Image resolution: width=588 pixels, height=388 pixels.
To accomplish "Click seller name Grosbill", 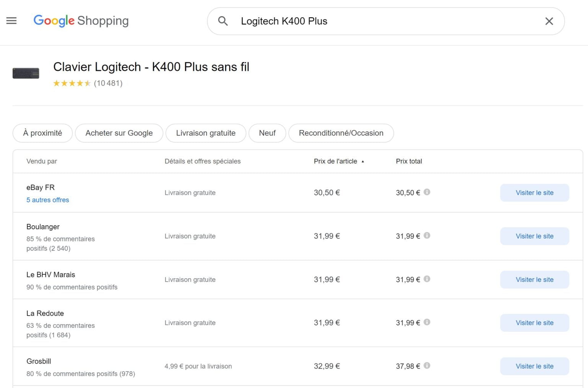I will pyautogui.click(x=39, y=361).
